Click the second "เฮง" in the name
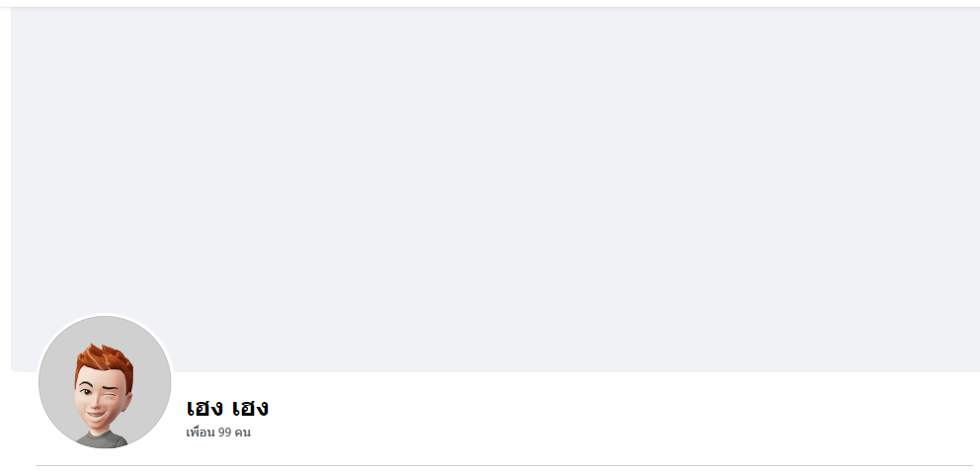 tap(250, 408)
